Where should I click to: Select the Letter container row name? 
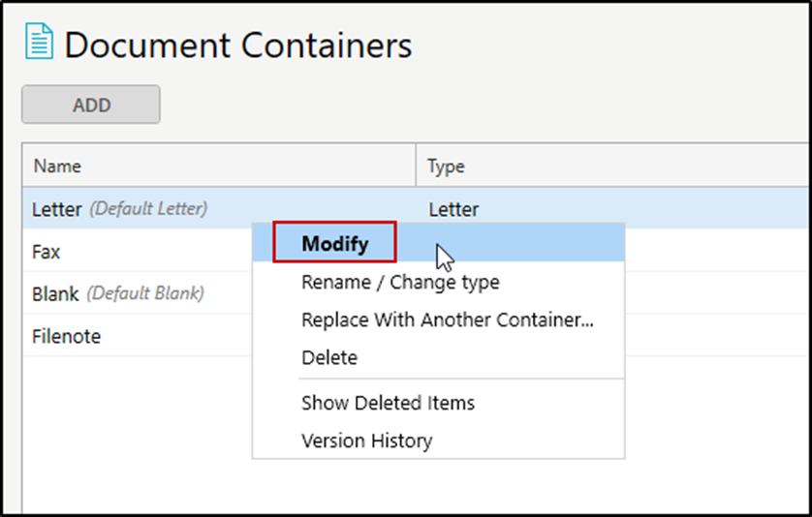tap(56, 209)
